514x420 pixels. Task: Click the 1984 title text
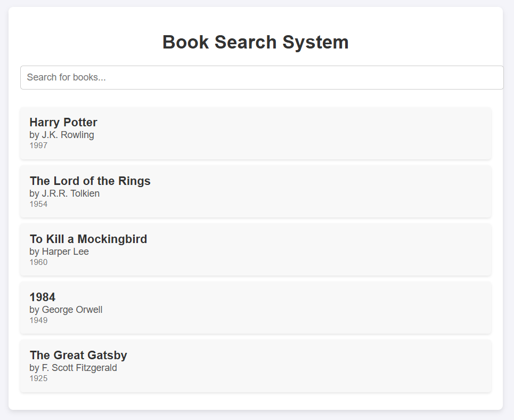pos(42,297)
